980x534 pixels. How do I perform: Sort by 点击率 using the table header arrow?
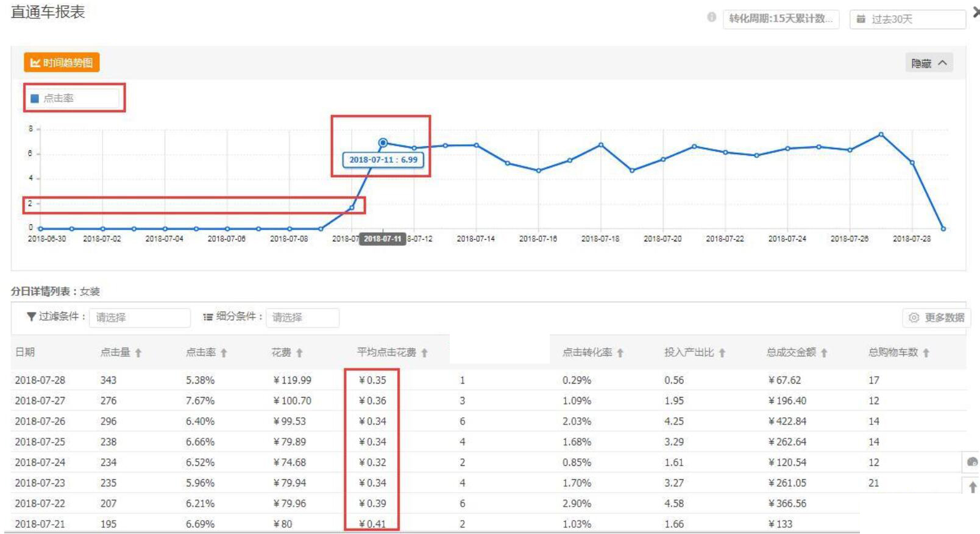pyautogui.click(x=224, y=353)
